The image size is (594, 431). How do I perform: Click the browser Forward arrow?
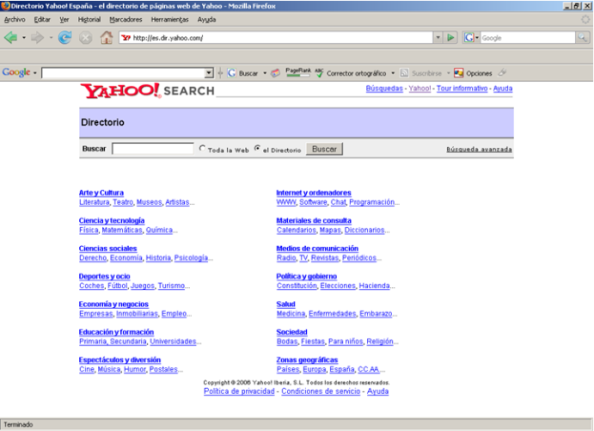click(x=37, y=38)
